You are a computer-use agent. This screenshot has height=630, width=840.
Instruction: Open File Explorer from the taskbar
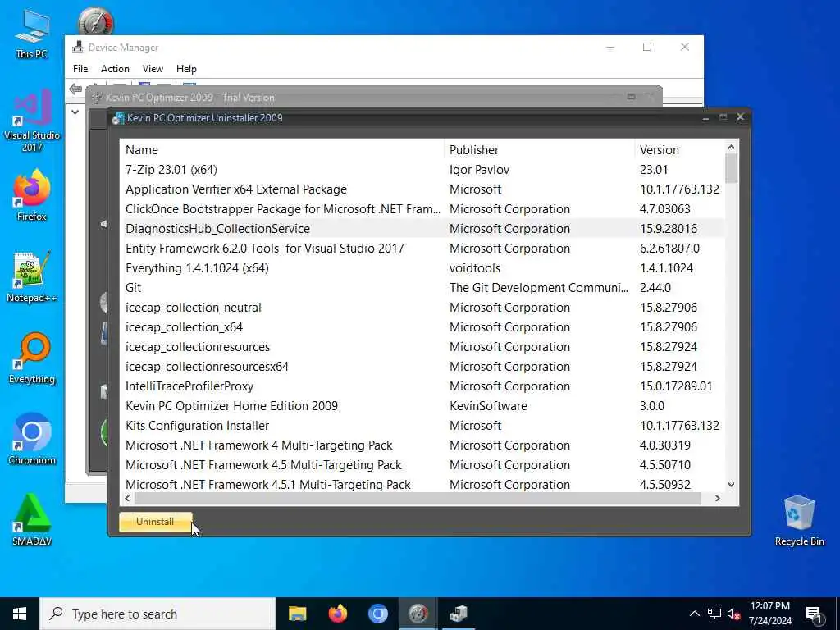pyautogui.click(x=297, y=614)
